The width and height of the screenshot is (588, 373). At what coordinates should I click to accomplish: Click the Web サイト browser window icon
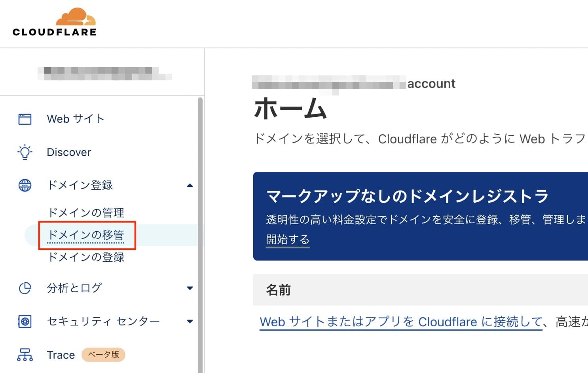(25, 119)
